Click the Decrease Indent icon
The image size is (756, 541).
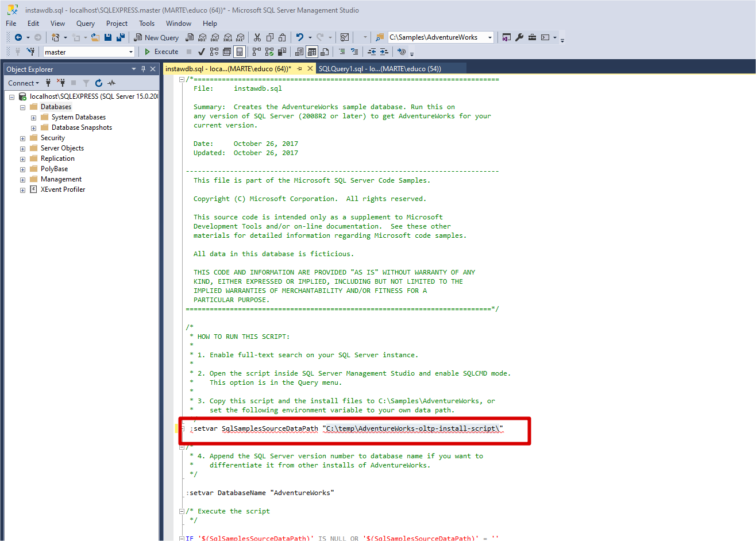(x=372, y=52)
